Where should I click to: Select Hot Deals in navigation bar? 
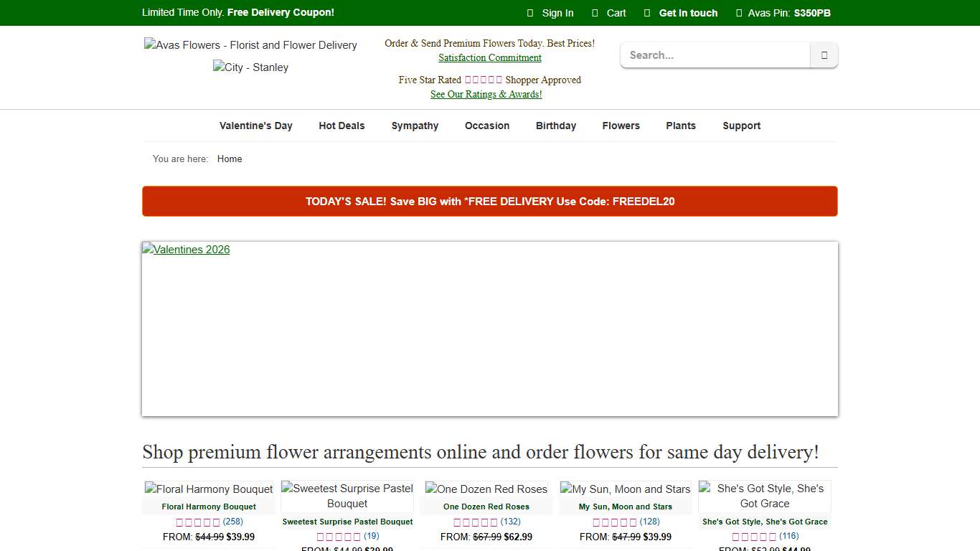(x=341, y=126)
